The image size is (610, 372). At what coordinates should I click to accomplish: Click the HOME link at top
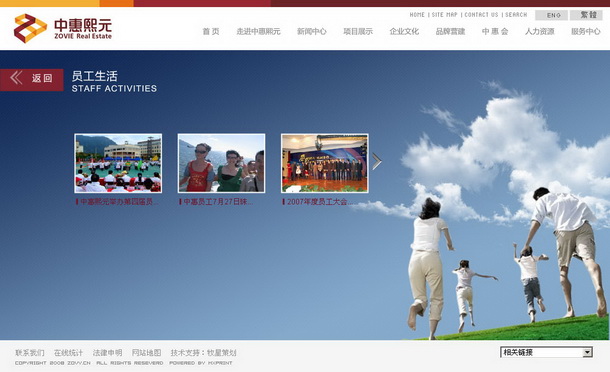[417, 15]
